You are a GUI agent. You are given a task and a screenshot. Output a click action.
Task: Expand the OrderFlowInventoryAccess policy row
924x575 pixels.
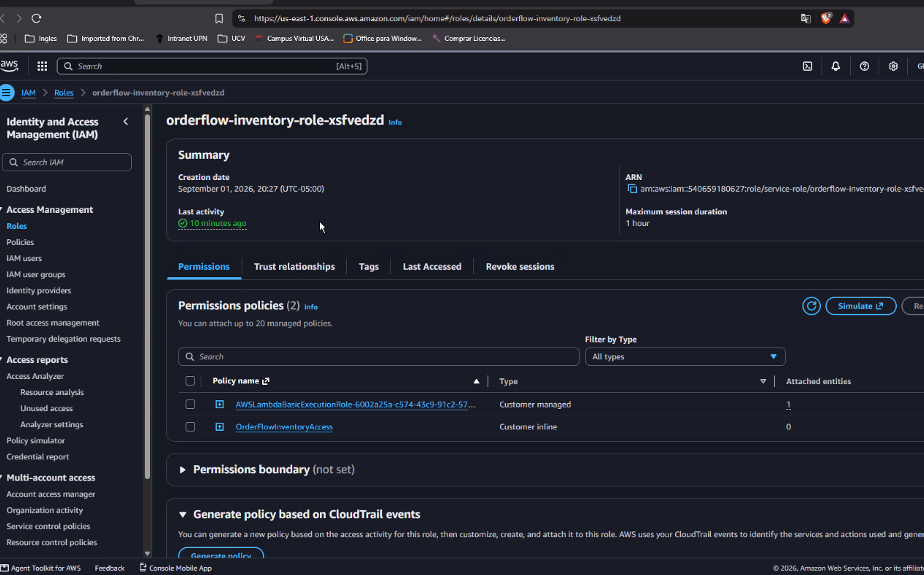coord(220,426)
